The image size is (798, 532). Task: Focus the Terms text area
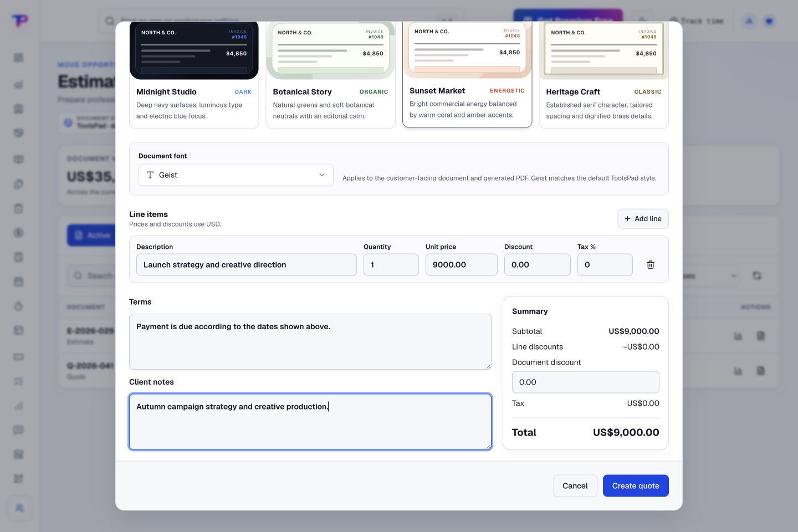310,342
